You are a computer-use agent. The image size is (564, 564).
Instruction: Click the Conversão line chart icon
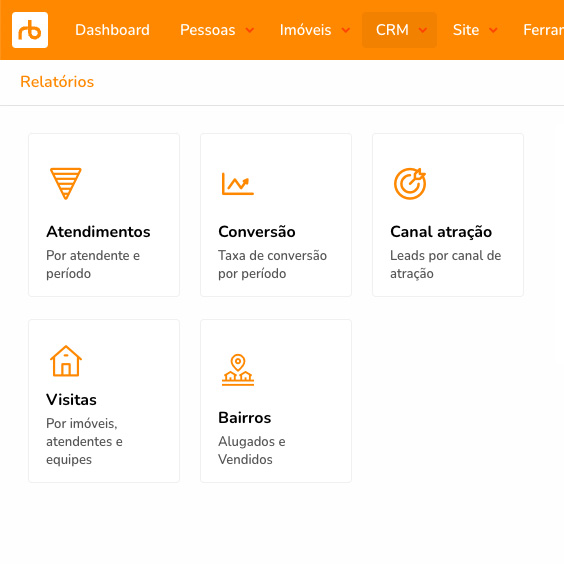click(238, 184)
